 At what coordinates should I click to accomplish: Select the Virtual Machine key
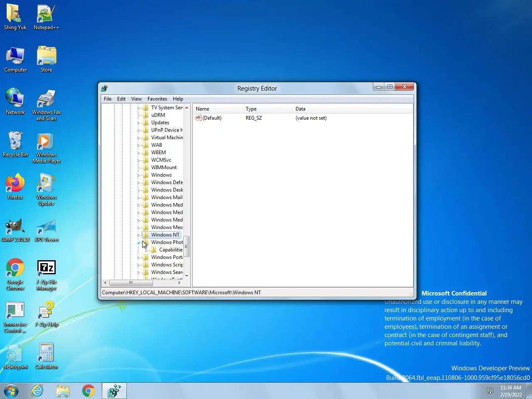pyautogui.click(x=167, y=138)
